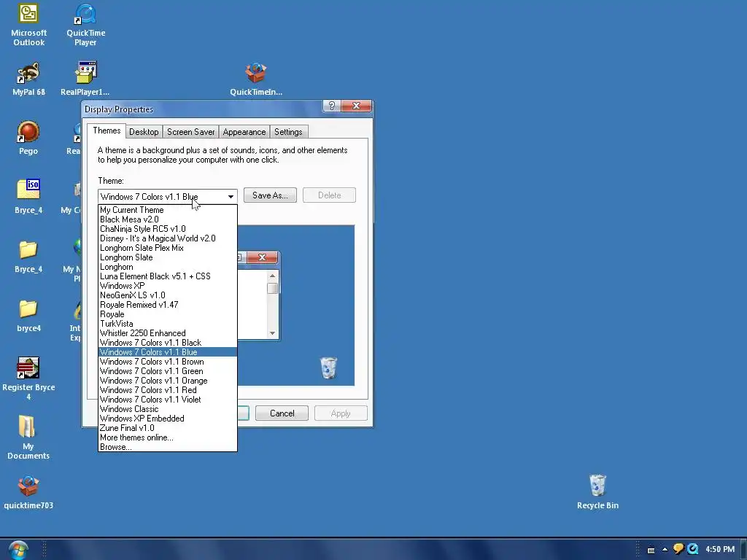Select highlighted Windows 7 Colors v1.1 Blue
This screenshot has width=747, height=560.
click(x=168, y=352)
